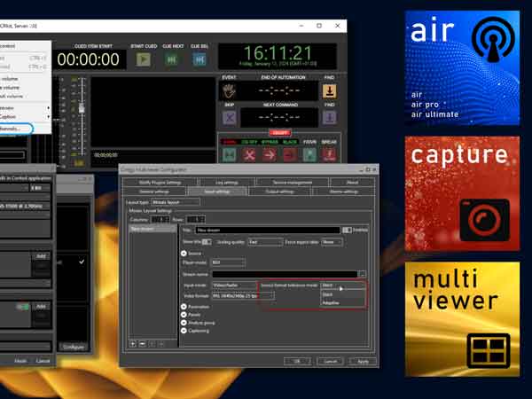
Task: Click the Columns stepper field
Action: click(160, 220)
